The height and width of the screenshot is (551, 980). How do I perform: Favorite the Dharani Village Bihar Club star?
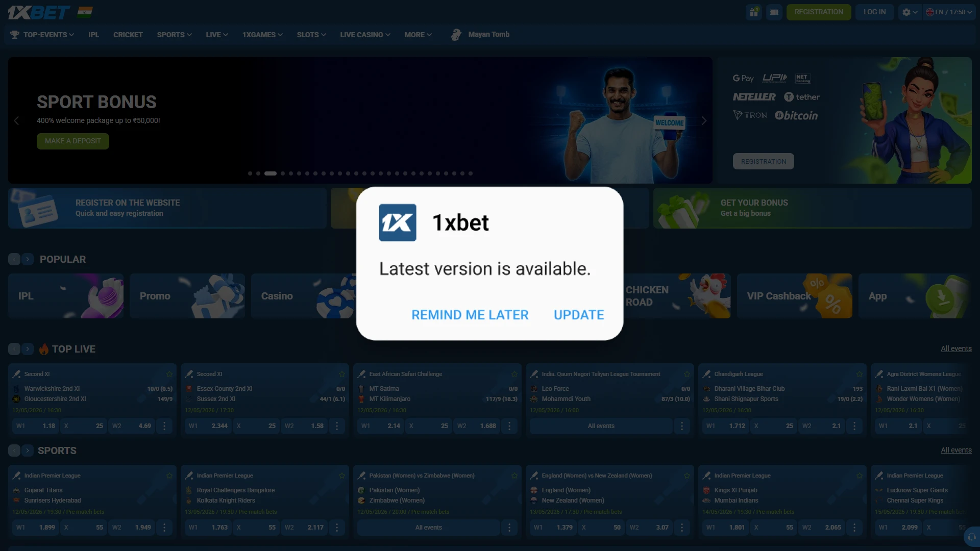pos(860,374)
